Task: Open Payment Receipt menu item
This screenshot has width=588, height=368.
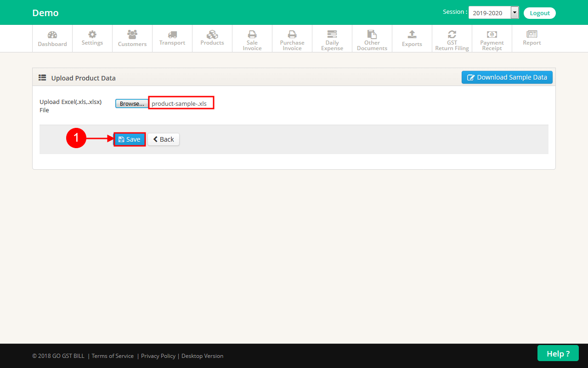Action: point(492,39)
